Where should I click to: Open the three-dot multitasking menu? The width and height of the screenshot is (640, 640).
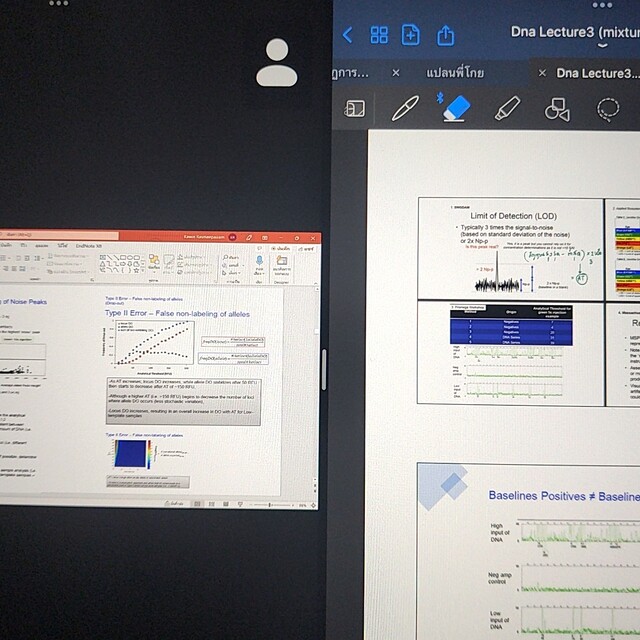click(x=602, y=5)
